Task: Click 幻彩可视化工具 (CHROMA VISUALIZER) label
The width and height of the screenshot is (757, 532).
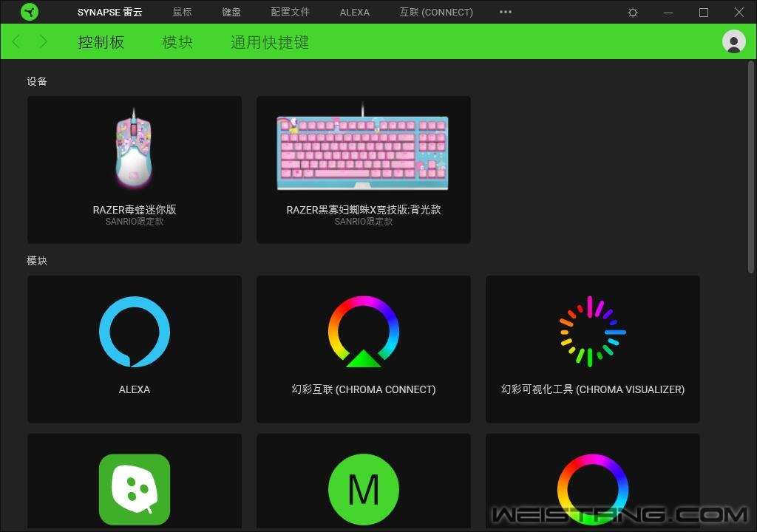Action: tap(593, 389)
